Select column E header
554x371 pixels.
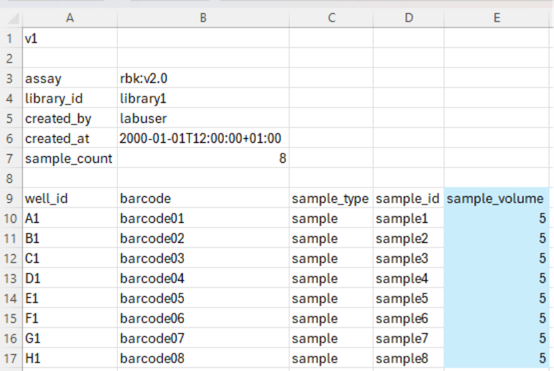click(x=496, y=18)
